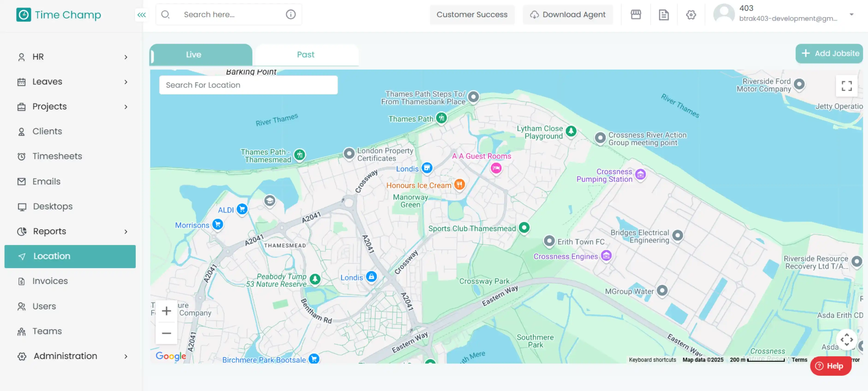Click the Crossness Pumping Station marker
868x391 pixels.
pos(640,175)
